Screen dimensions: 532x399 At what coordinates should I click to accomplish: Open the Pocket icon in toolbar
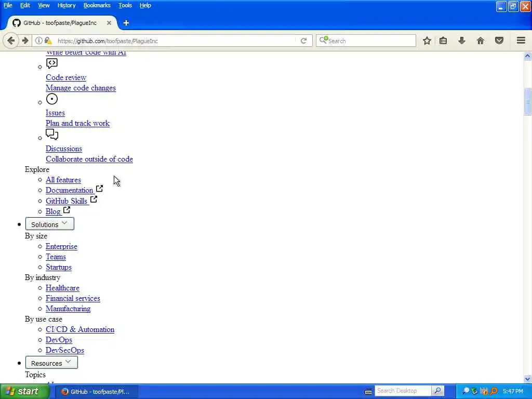click(499, 41)
